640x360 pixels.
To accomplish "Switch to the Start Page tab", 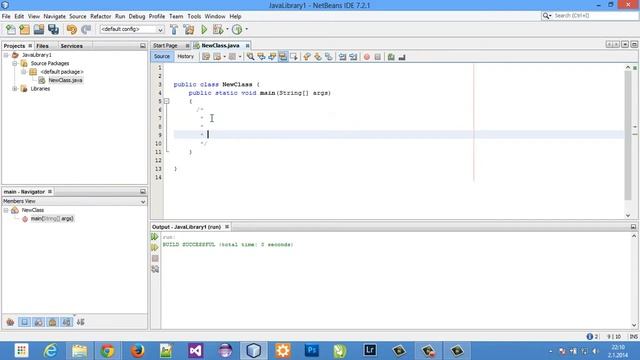I will tap(165, 46).
